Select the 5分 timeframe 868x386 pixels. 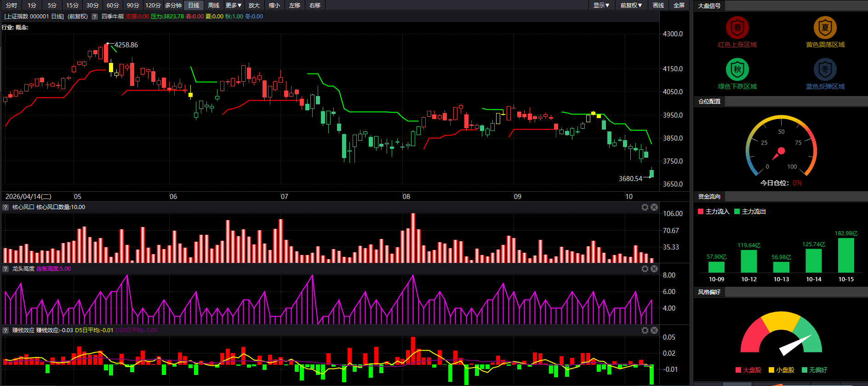52,5
